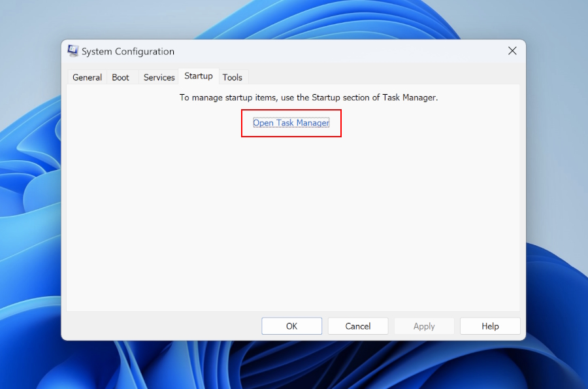This screenshot has height=389, width=588.
Task: Click the greyed-out Apply button
Action: tap(424, 326)
